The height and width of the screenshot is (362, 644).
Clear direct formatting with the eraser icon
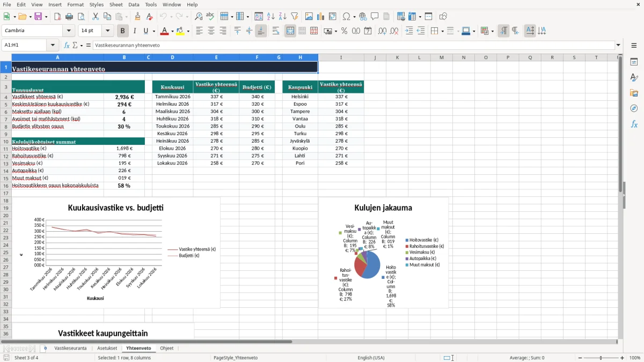tap(149, 17)
